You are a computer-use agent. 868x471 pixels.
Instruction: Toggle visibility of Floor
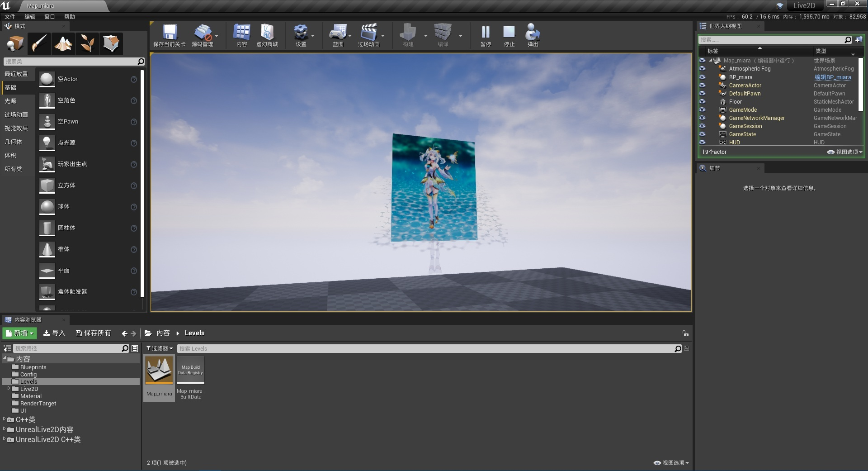(x=702, y=101)
